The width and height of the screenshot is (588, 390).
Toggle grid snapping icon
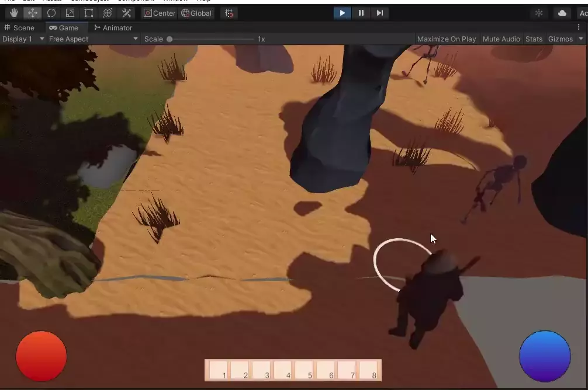[x=229, y=13]
